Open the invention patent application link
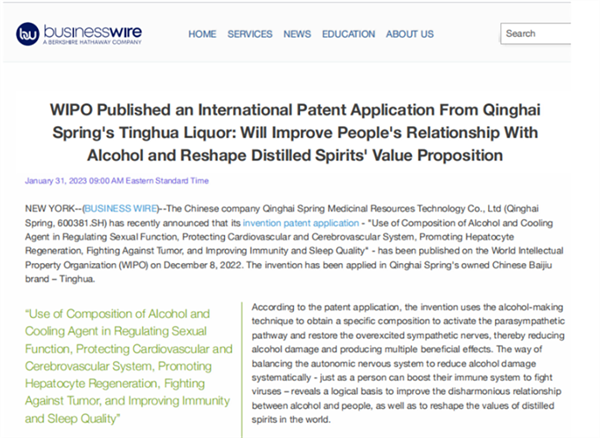The height and width of the screenshot is (438, 600). pos(301,223)
